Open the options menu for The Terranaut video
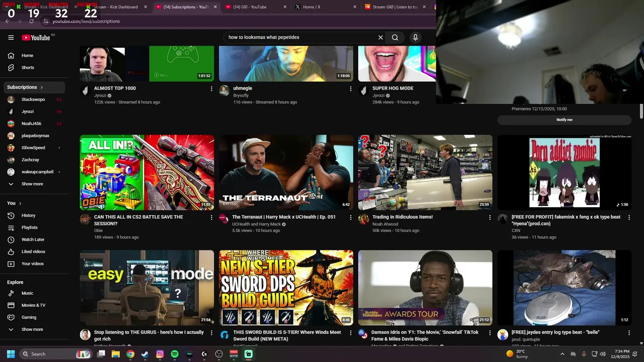The width and height of the screenshot is (644, 362). click(351, 218)
